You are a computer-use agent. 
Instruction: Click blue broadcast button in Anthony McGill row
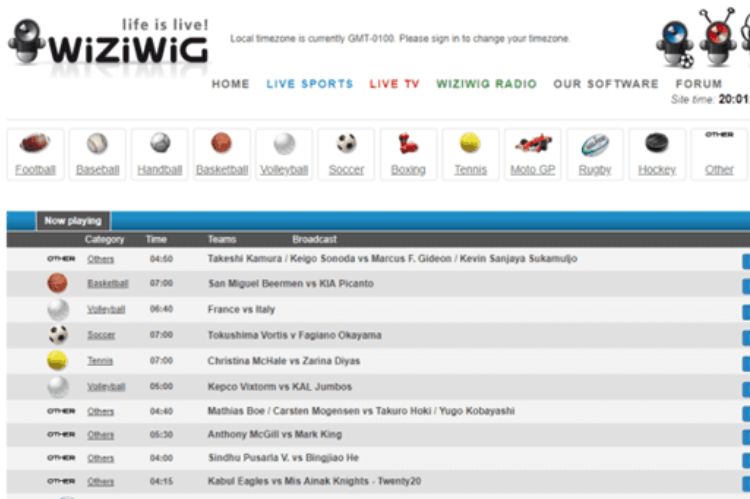[x=746, y=437]
